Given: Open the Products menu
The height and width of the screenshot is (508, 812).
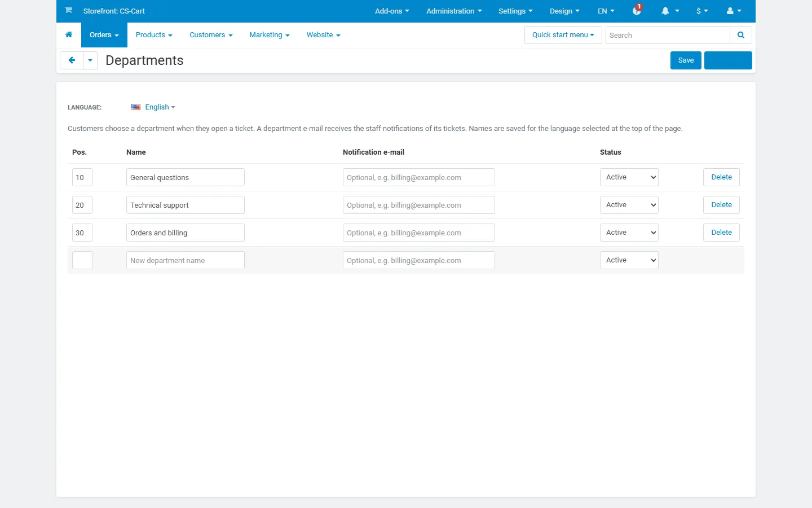Looking at the screenshot, I should click(x=154, y=35).
